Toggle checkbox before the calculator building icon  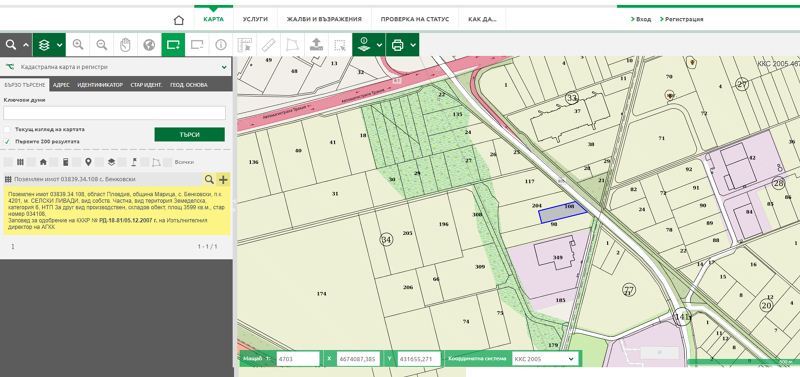point(54,162)
